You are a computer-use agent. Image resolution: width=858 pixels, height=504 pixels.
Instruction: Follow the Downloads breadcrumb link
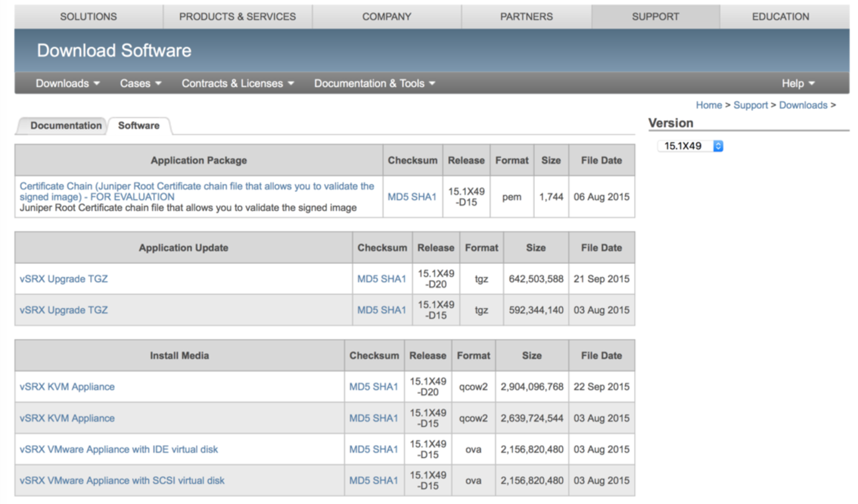click(x=803, y=105)
